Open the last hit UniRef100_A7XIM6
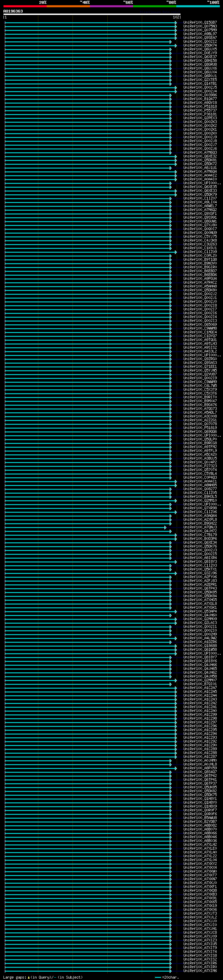 click(x=200, y=971)
